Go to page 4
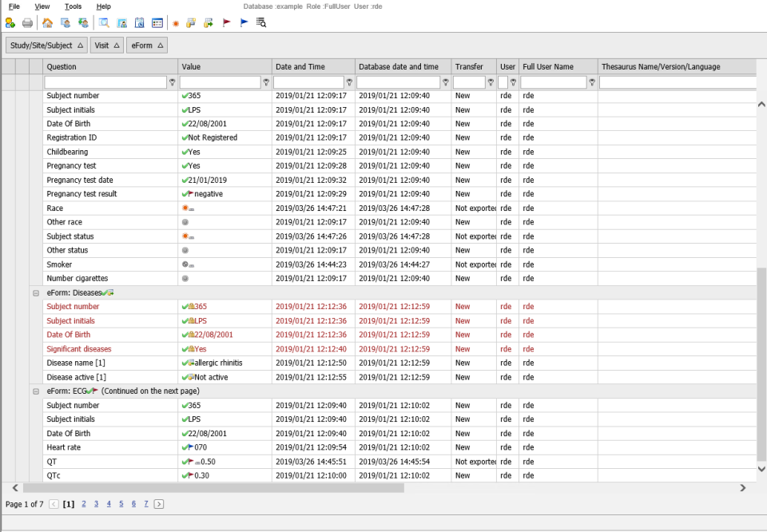Screen dimensions: 767x532 109,503
